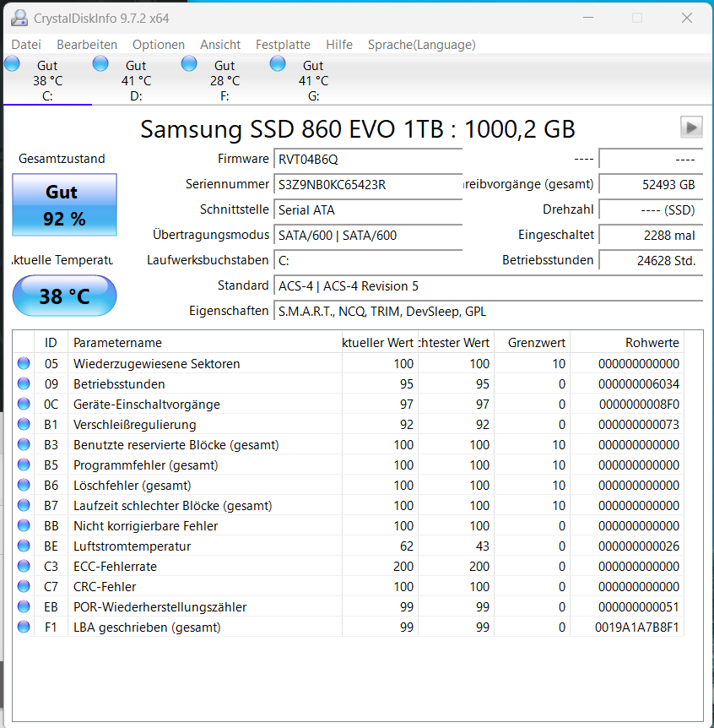Switch to drive D: tab

[136, 80]
